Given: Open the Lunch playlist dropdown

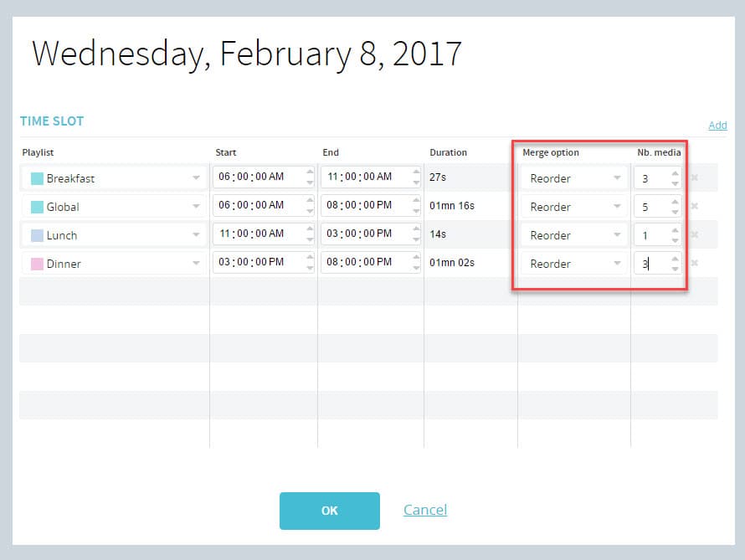Looking at the screenshot, I should 196,234.
